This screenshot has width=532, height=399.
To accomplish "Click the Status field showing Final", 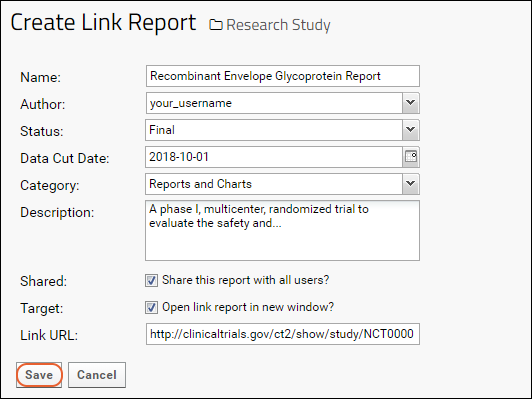I will [274, 130].
